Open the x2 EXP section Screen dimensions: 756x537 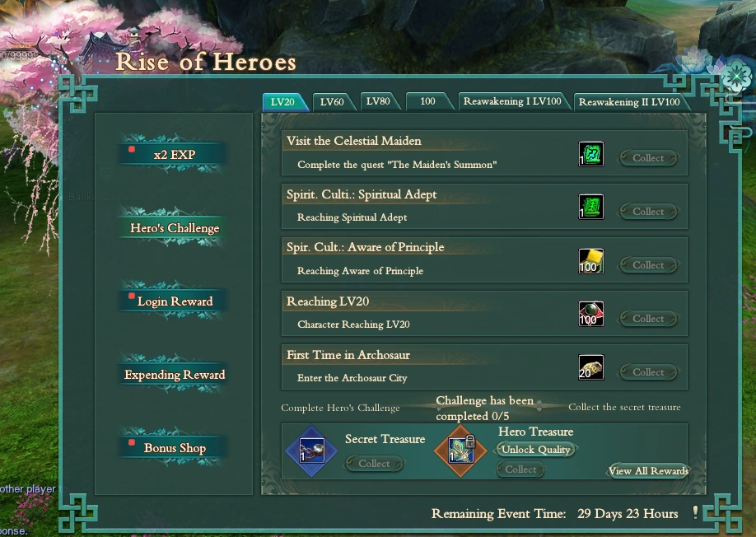coord(173,154)
